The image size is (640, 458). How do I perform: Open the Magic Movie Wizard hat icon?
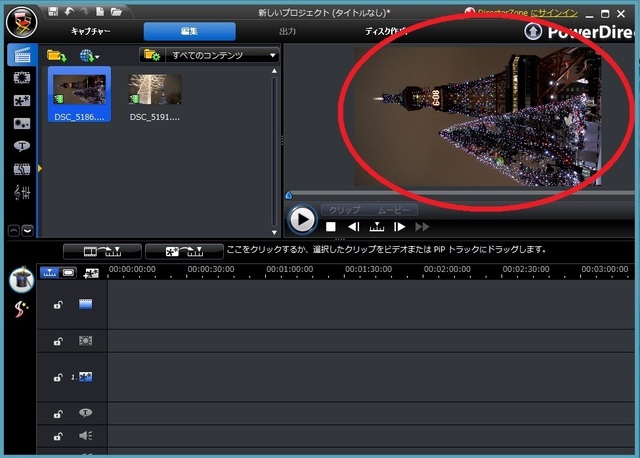click(x=22, y=280)
